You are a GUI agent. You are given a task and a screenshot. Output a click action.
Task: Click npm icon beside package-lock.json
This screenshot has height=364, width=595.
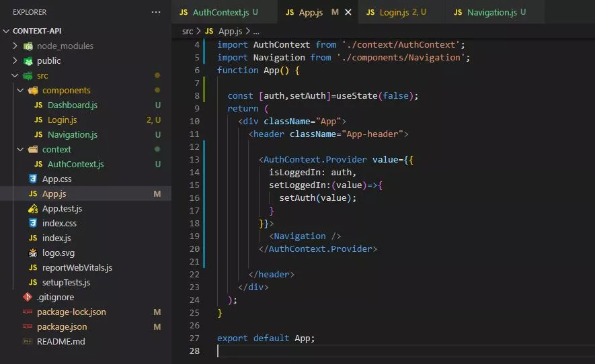[x=28, y=312]
